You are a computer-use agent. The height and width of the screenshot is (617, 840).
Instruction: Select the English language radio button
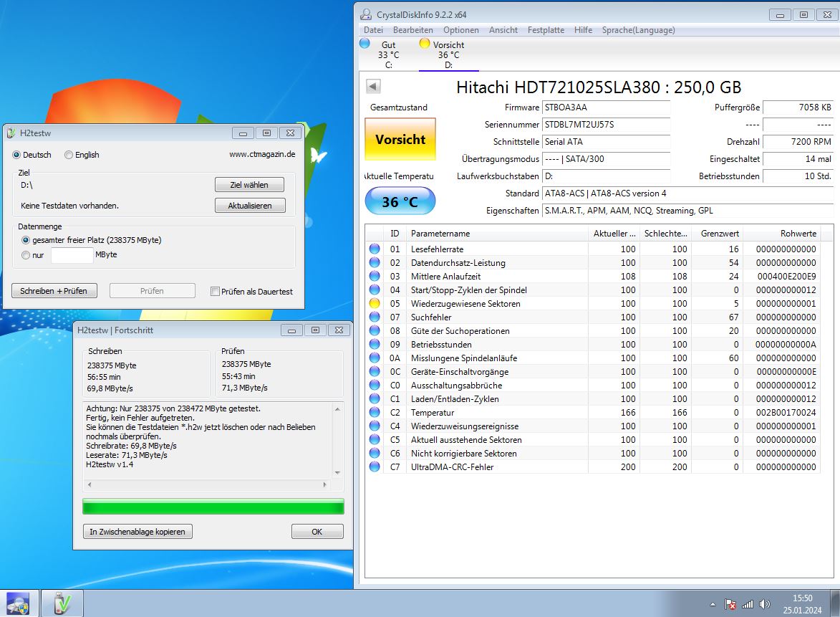coord(69,154)
